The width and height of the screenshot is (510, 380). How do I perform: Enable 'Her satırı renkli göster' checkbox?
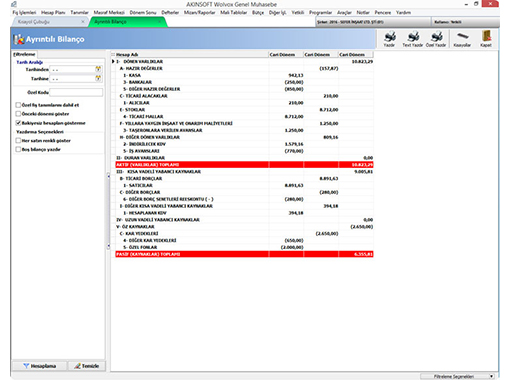pyautogui.click(x=18, y=141)
